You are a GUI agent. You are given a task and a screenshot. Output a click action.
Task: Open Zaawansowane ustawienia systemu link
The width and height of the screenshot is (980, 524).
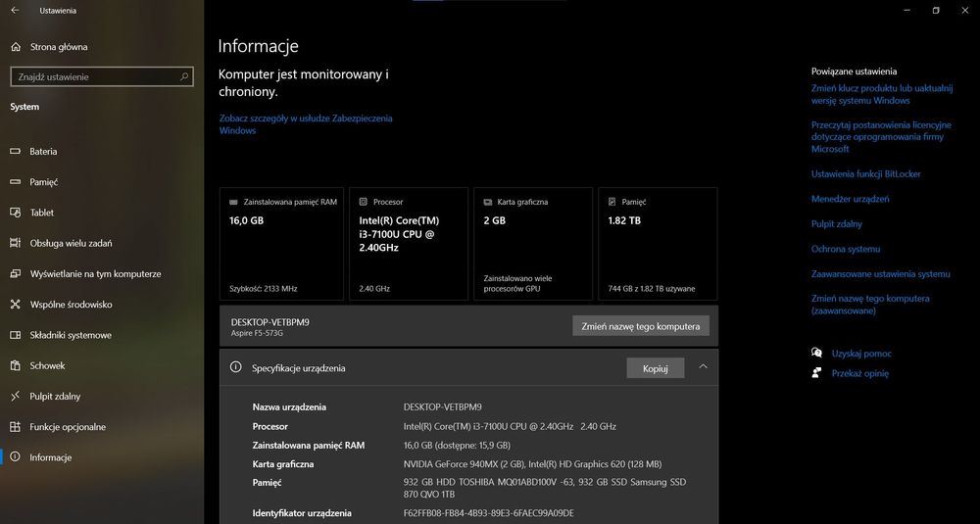[881, 274]
